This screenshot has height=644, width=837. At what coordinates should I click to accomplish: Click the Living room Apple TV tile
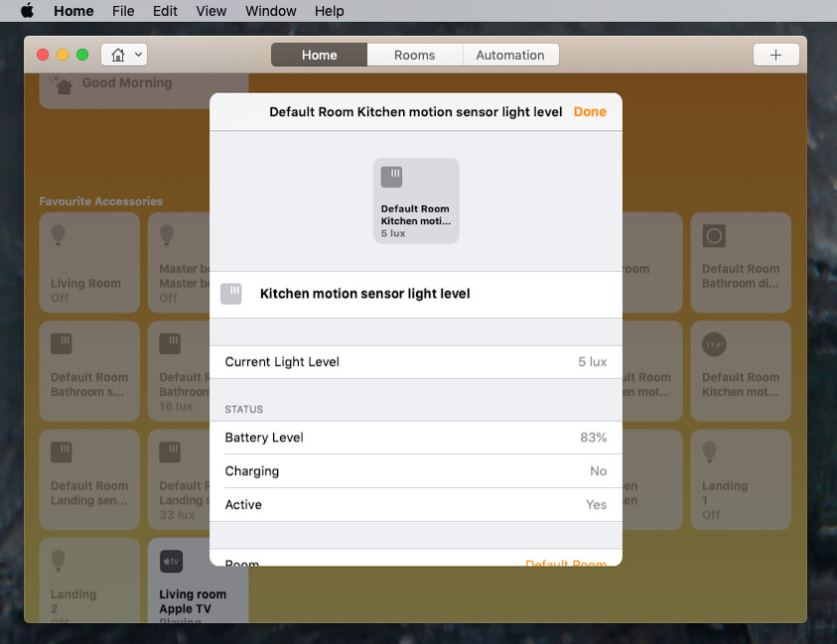(198, 580)
